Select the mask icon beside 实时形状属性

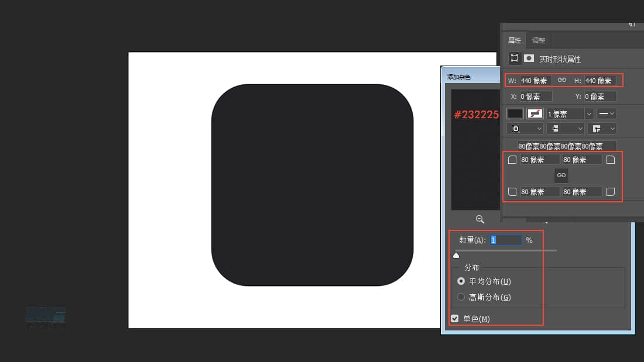pyautogui.click(x=529, y=58)
